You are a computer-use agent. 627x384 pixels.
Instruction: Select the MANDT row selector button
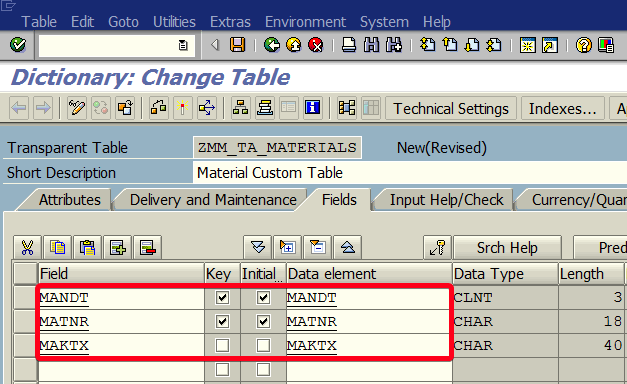coord(25,298)
